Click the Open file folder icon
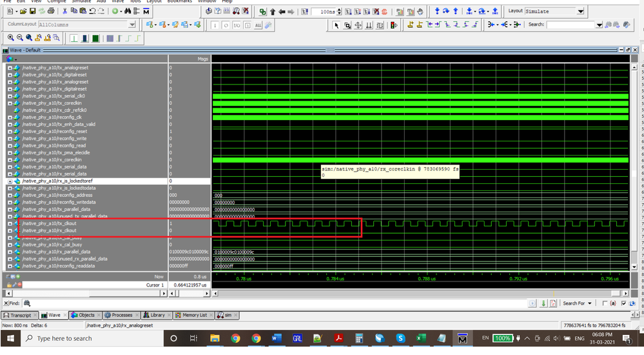 click(23, 12)
